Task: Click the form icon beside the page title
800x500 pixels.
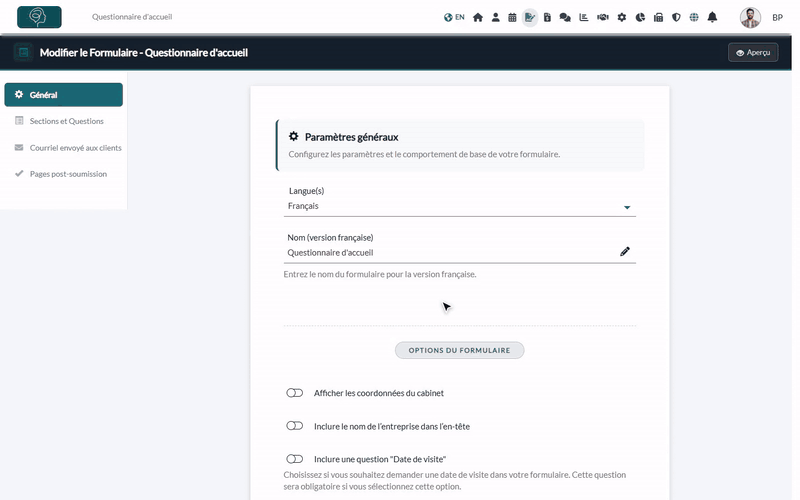Action: click(23, 52)
